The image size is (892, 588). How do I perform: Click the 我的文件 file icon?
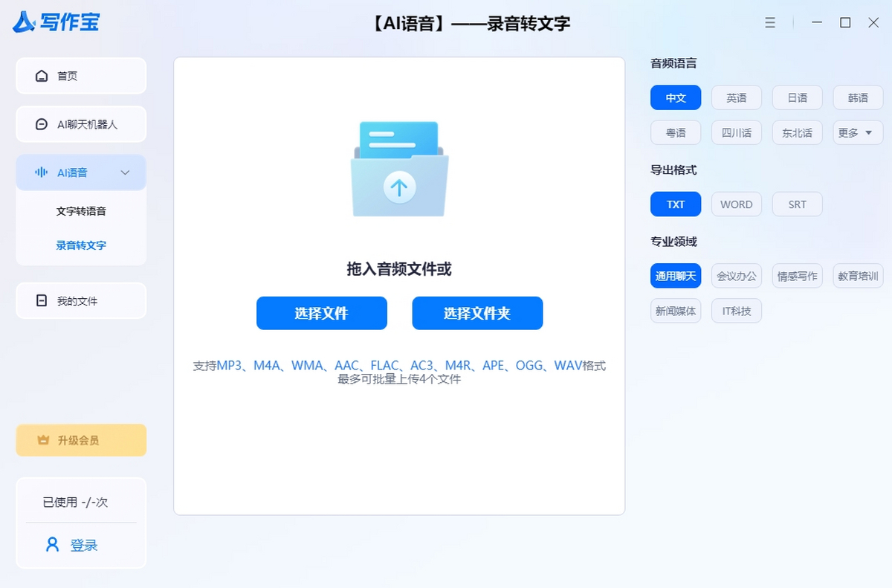42,301
